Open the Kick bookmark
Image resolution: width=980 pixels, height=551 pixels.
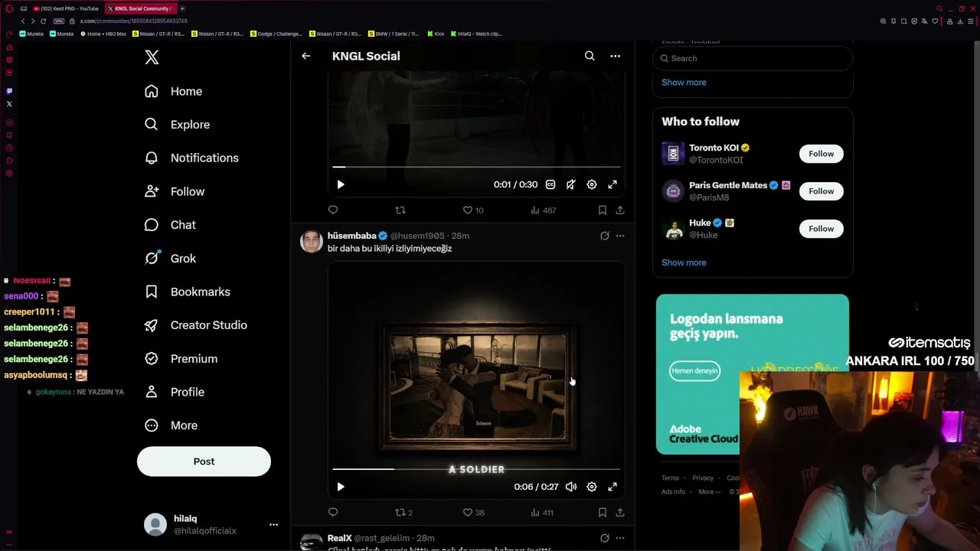click(x=436, y=34)
